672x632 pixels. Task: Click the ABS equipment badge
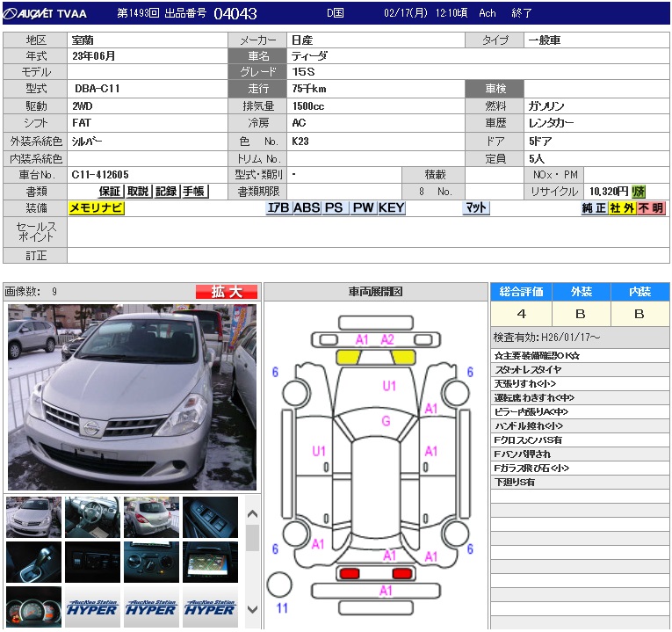(307, 208)
